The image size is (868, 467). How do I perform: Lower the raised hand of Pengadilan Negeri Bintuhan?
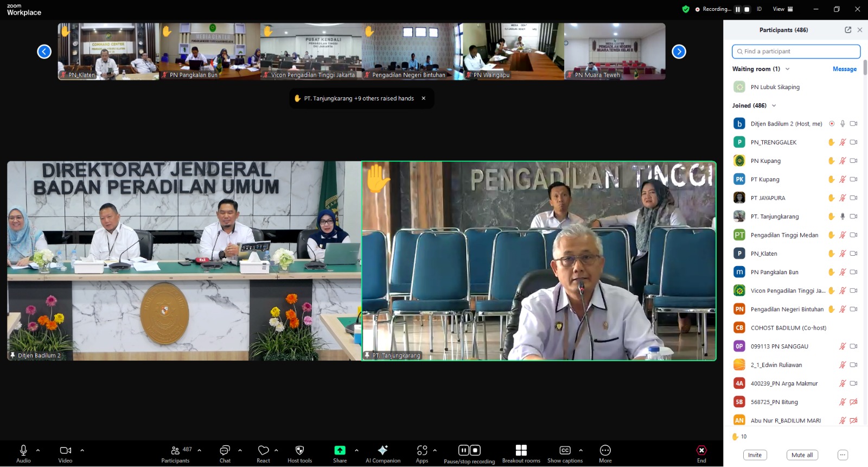(831, 309)
